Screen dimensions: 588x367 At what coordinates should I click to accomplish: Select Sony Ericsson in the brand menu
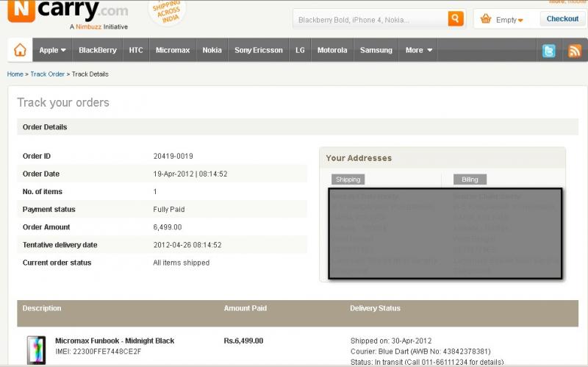click(x=259, y=50)
